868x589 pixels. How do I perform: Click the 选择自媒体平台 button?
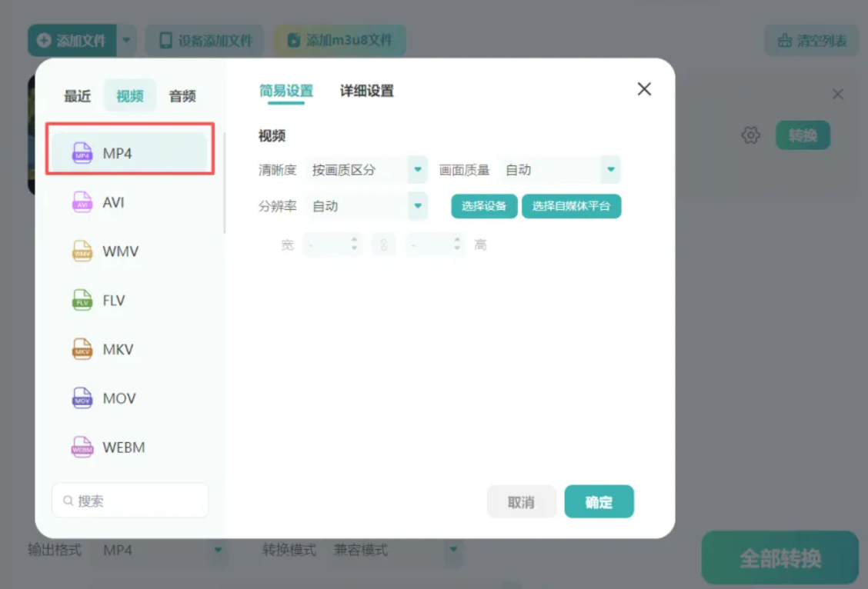[x=571, y=206]
